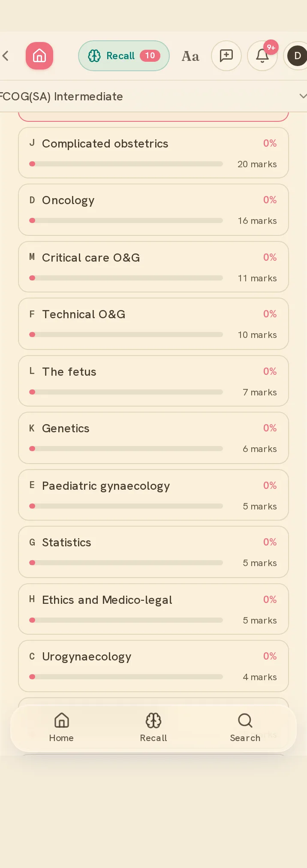
Task: Open the notifications bell icon
Action: tap(262, 56)
